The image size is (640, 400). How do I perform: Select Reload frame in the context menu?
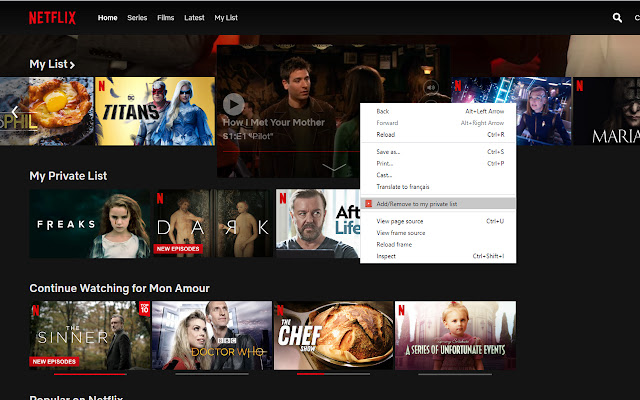(438, 244)
